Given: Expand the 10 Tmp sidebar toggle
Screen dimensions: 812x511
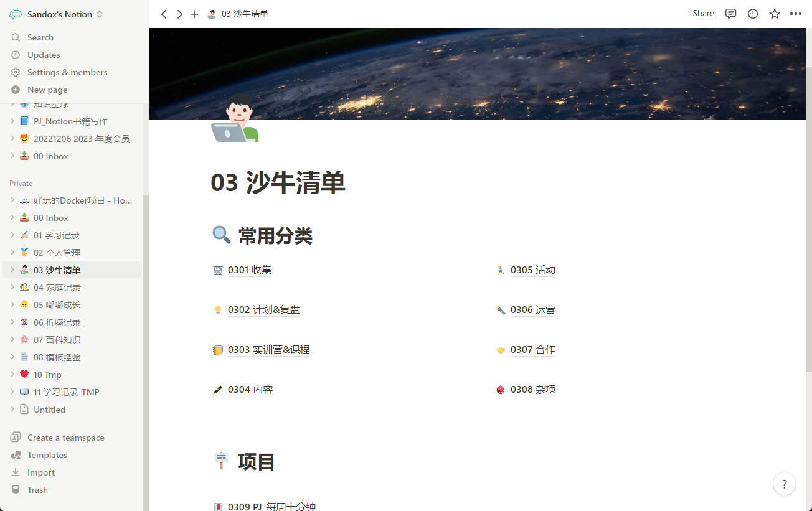Looking at the screenshot, I should (x=12, y=375).
